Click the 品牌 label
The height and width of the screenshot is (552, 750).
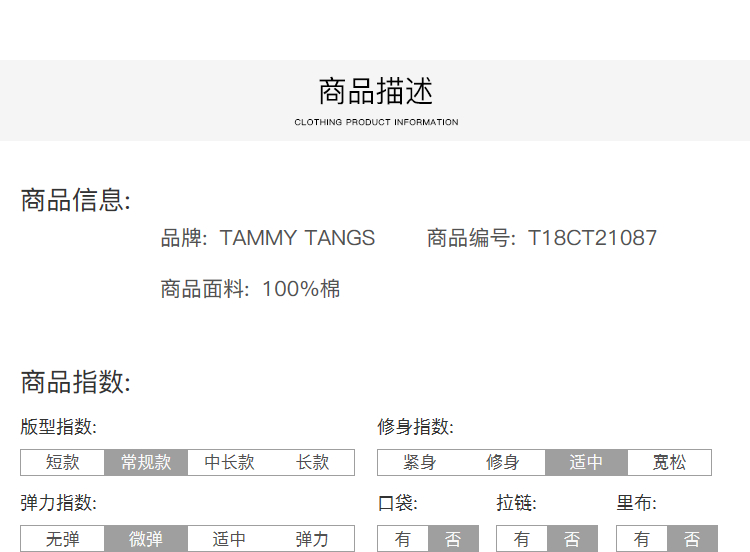184,238
